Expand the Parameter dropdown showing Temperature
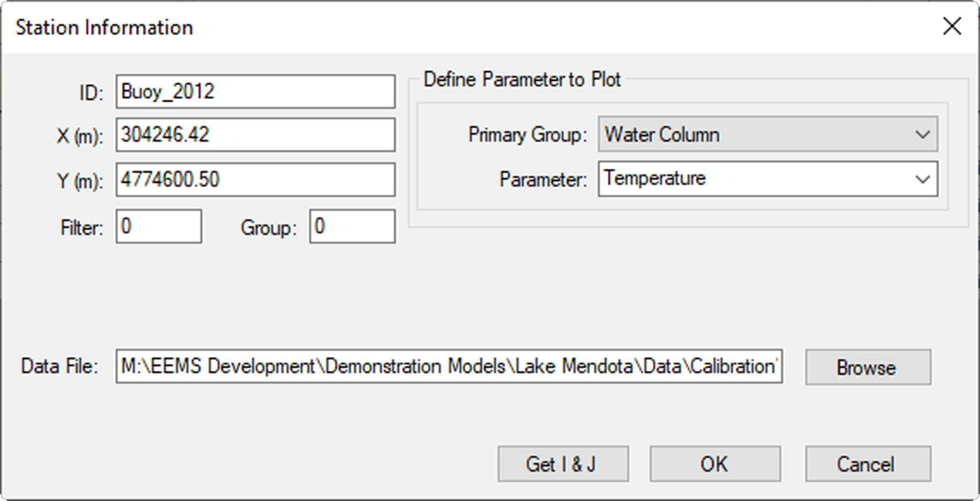The image size is (980, 501). point(758,179)
